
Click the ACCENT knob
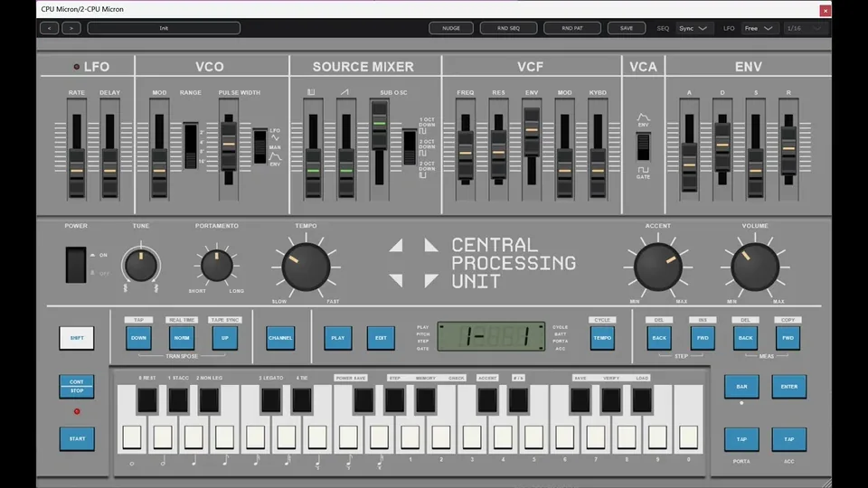tap(657, 267)
